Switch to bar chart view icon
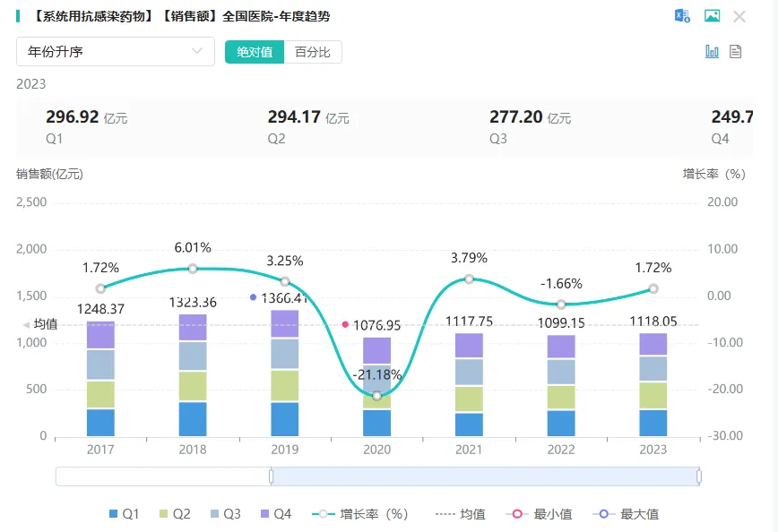This screenshot has width=778, height=532. (x=712, y=52)
